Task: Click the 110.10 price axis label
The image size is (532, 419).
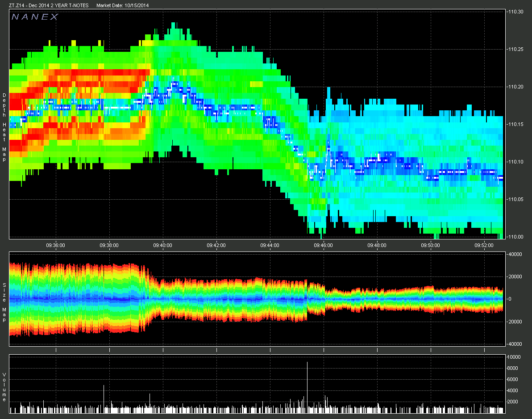Action: point(516,162)
